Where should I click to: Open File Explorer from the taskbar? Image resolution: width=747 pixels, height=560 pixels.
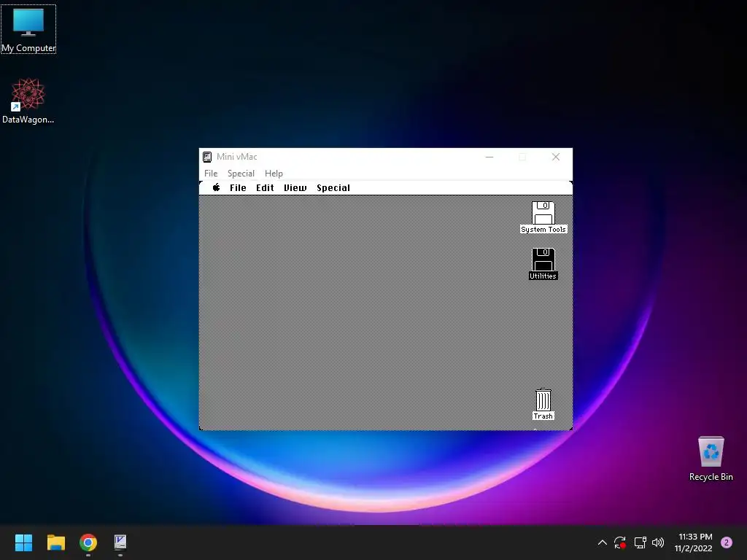(x=55, y=542)
